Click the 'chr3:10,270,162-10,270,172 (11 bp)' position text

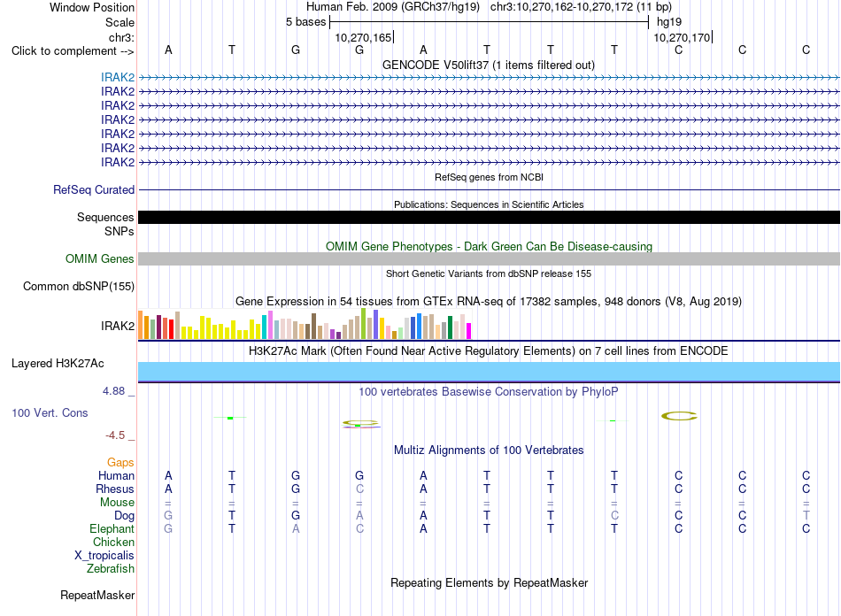pos(581,7)
